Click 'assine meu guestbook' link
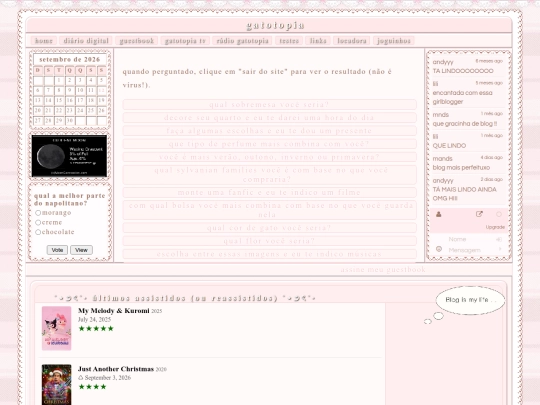This screenshot has width=540, height=405. [x=383, y=269]
